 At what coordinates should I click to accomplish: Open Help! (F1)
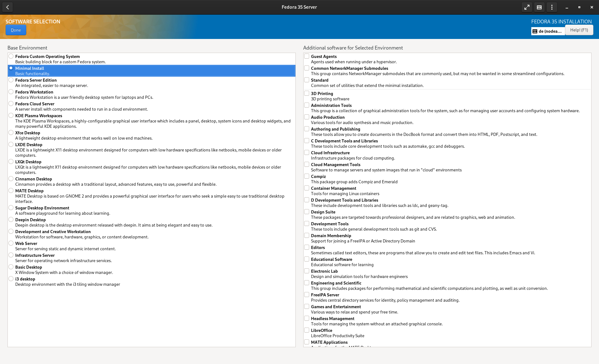[x=579, y=30]
